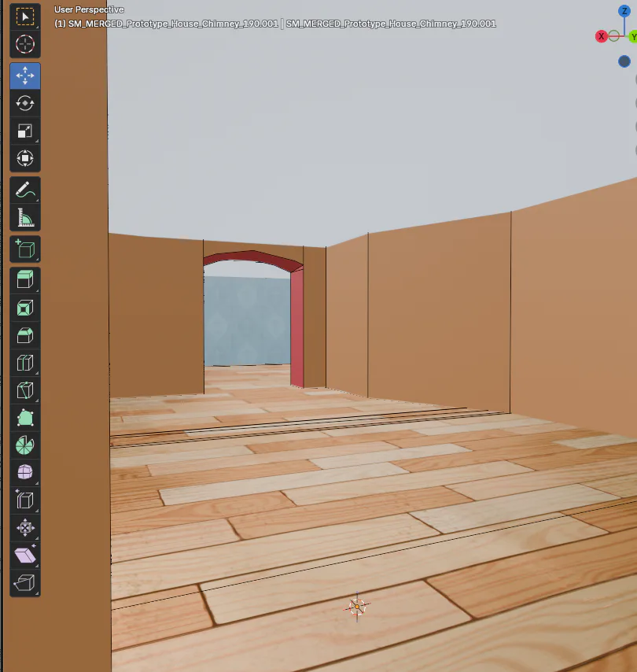Snap view to blue Z axis
The height and width of the screenshot is (672, 637).
pos(624,11)
